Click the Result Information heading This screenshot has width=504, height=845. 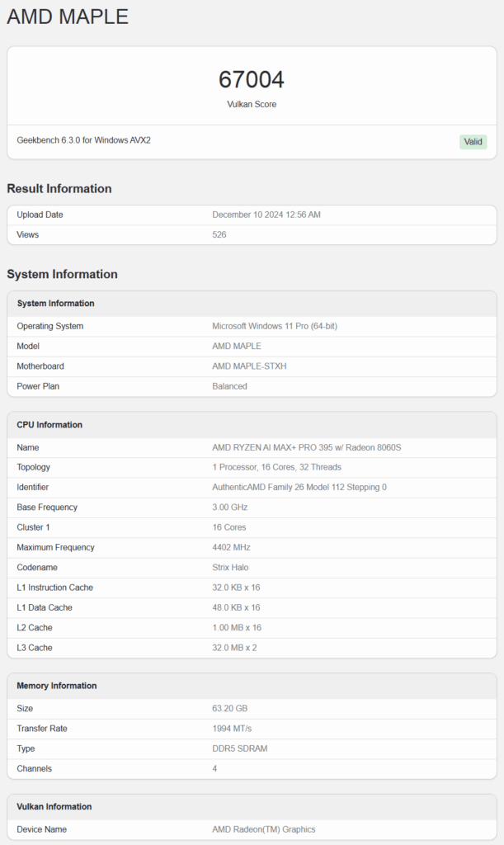tap(59, 189)
